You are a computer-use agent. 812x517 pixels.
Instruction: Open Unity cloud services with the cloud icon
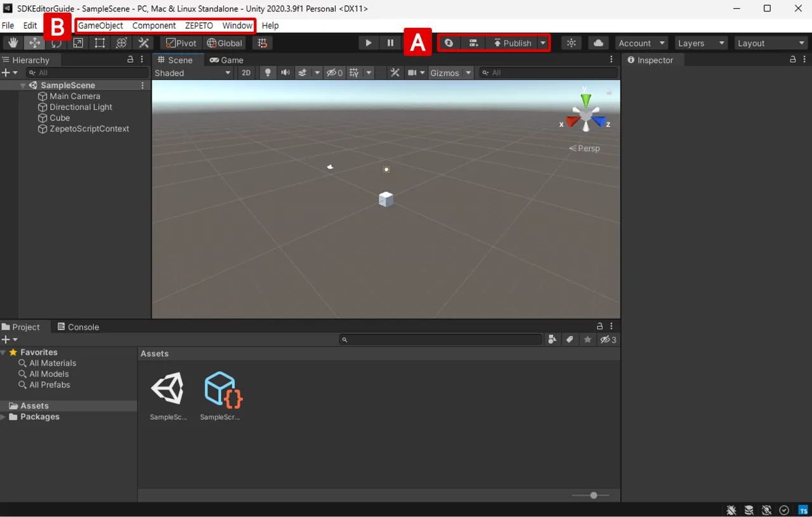tap(597, 43)
